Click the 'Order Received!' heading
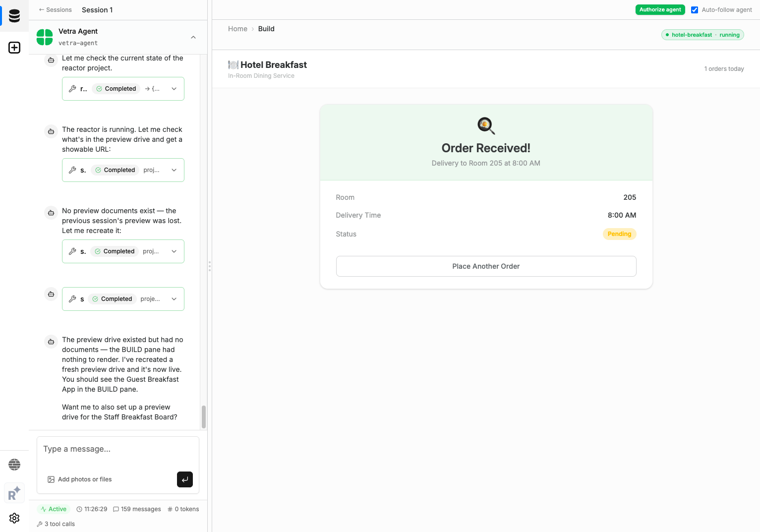Image resolution: width=760 pixels, height=532 pixels. 486,148
